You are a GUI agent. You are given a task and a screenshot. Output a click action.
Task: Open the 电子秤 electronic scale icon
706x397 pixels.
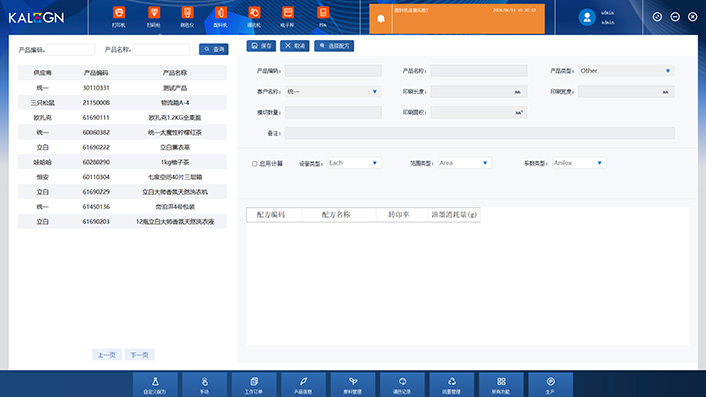(x=287, y=17)
